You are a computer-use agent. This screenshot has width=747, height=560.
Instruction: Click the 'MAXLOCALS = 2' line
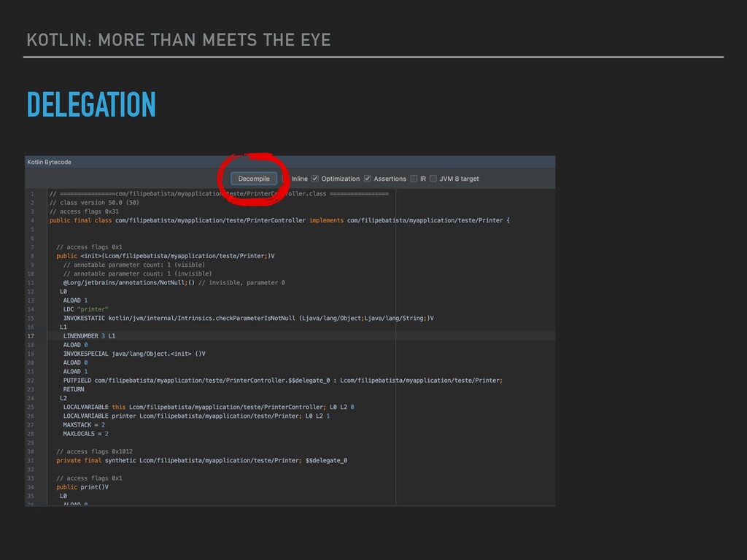(86, 434)
